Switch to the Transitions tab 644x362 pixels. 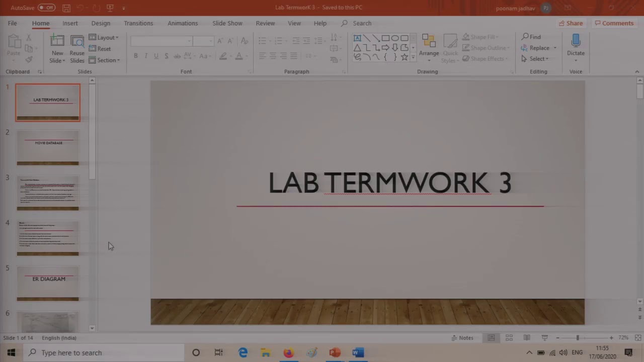pyautogui.click(x=138, y=23)
